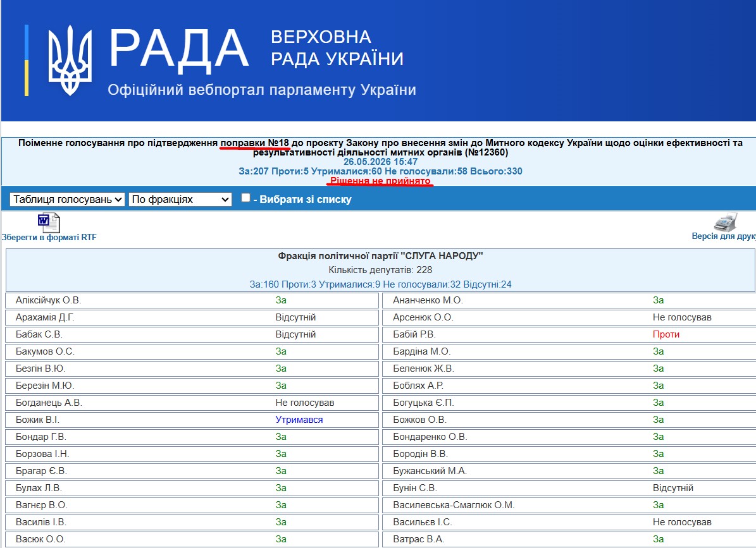Select deputy 'Бабій Р.В.'
The width and height of the screenshot is (756, 548).
(414, 334)
